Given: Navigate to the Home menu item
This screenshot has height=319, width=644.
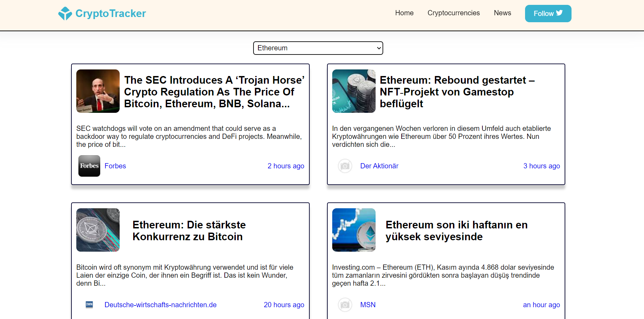Looking at the screenshot, I should click(404, 13).
